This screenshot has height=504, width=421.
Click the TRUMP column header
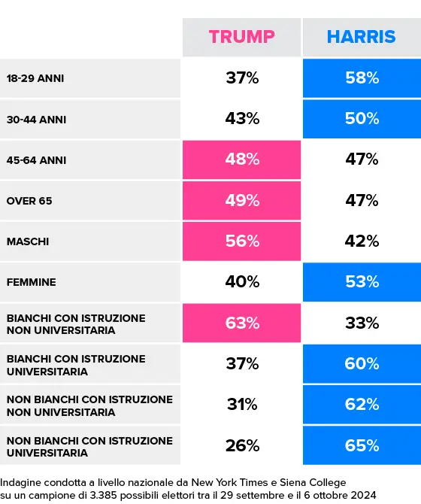241,37
